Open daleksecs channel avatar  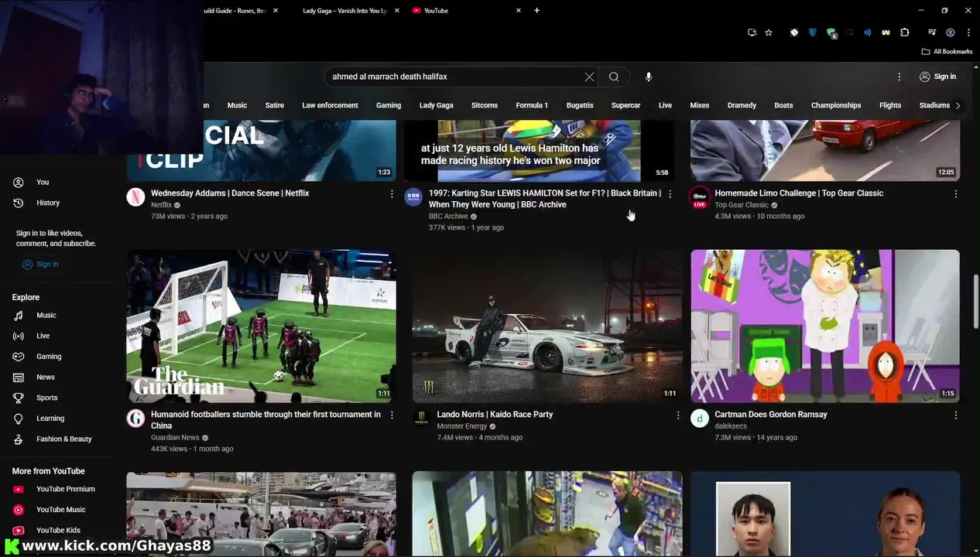(x=700, y=419)
